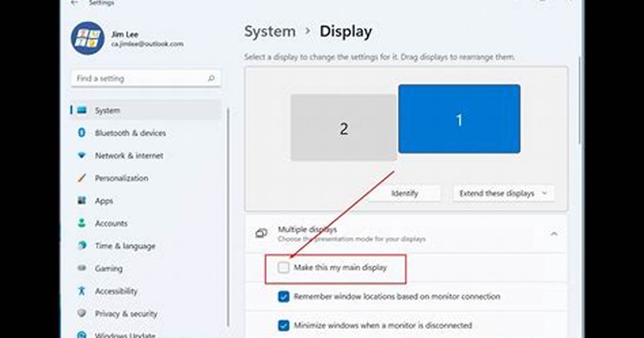644x338 pixels.
Task: Open Extend these displays dropdown
Action: 503,193
